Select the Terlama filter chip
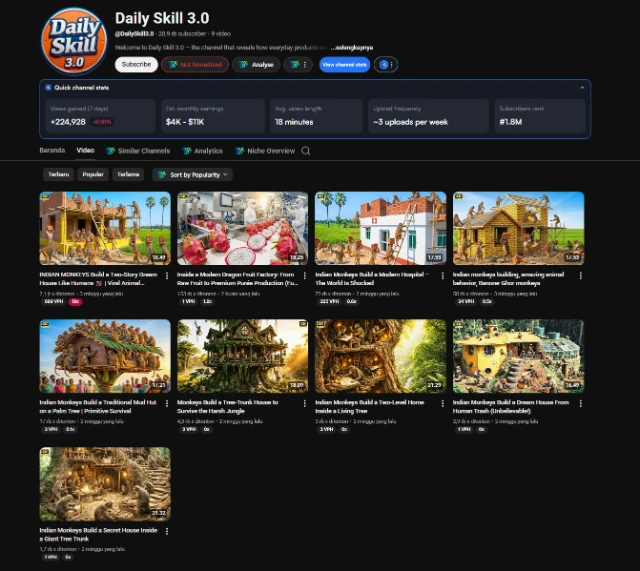 click(x=128, y=174)
